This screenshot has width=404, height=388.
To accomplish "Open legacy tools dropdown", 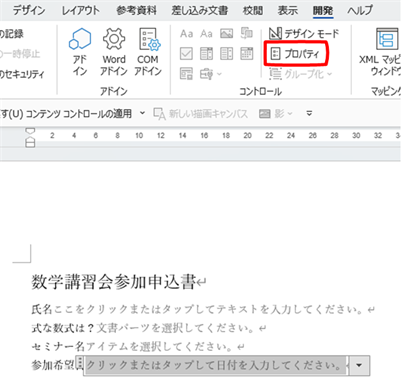I will point(211,74).
